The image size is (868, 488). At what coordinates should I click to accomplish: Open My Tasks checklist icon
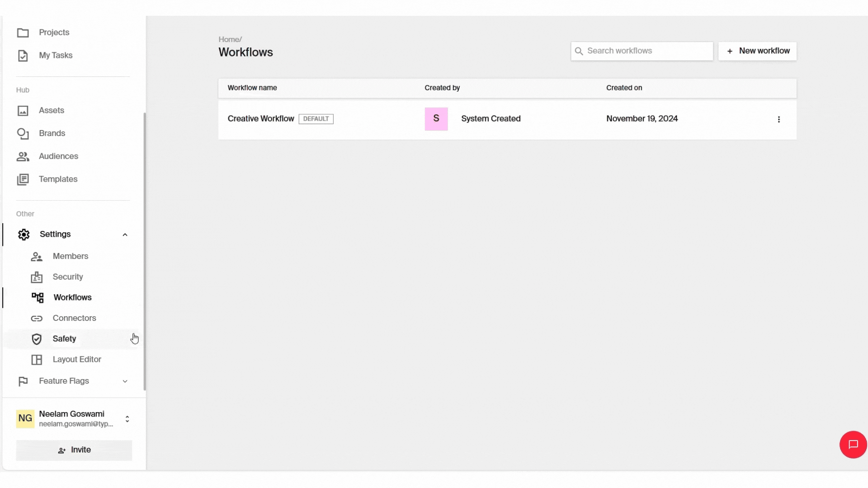pyautogui.click(x=23, y=56)
